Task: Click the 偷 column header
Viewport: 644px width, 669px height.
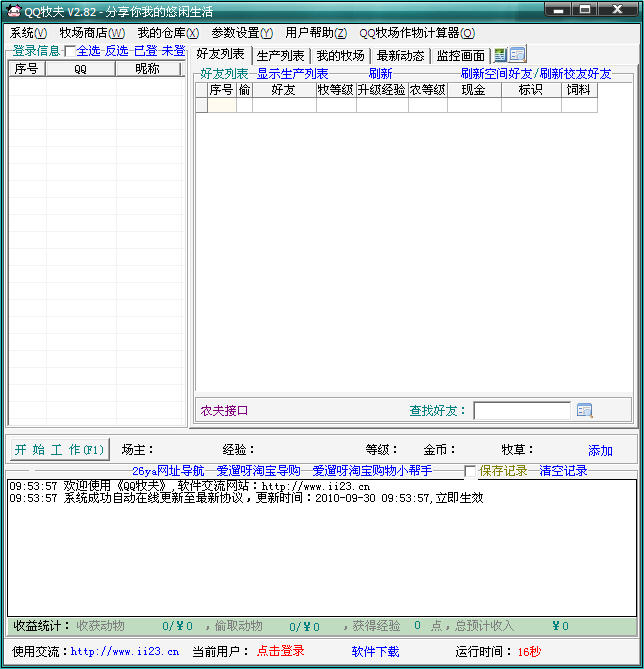Action: (x=244, y=90)
